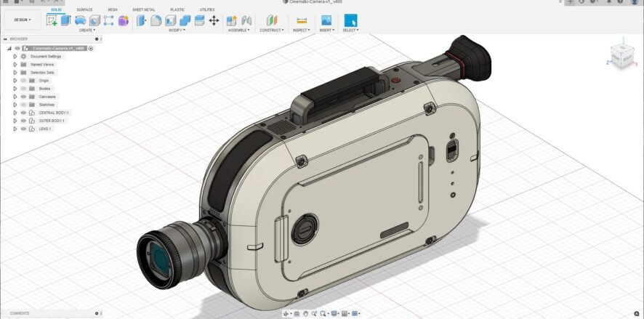Expand the OUTER BODY:1 tree node

click(x=15, y=121)
